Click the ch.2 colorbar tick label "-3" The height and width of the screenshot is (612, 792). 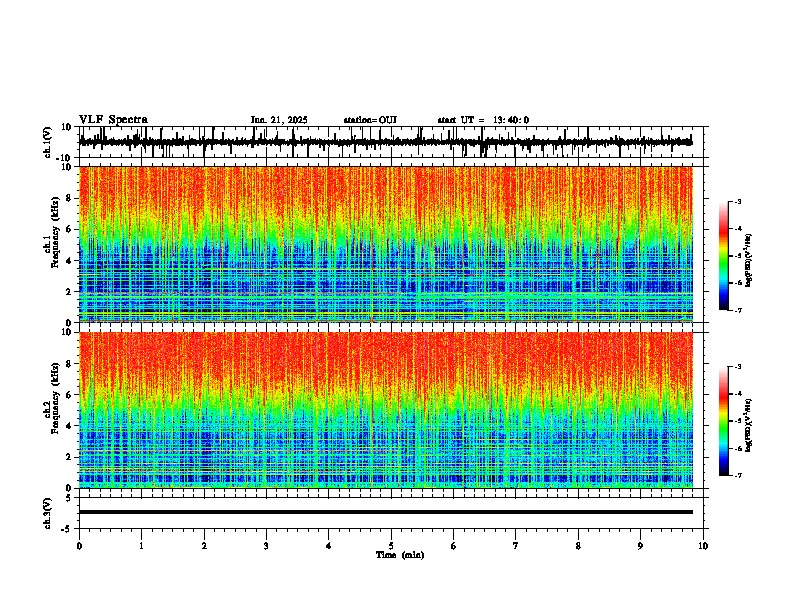[737, 367]
